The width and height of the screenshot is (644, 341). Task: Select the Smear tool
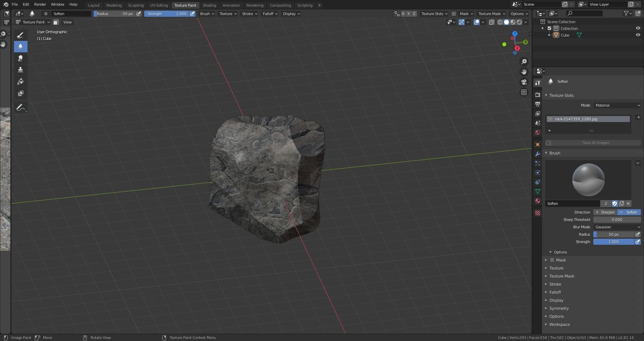click(20, 58)
